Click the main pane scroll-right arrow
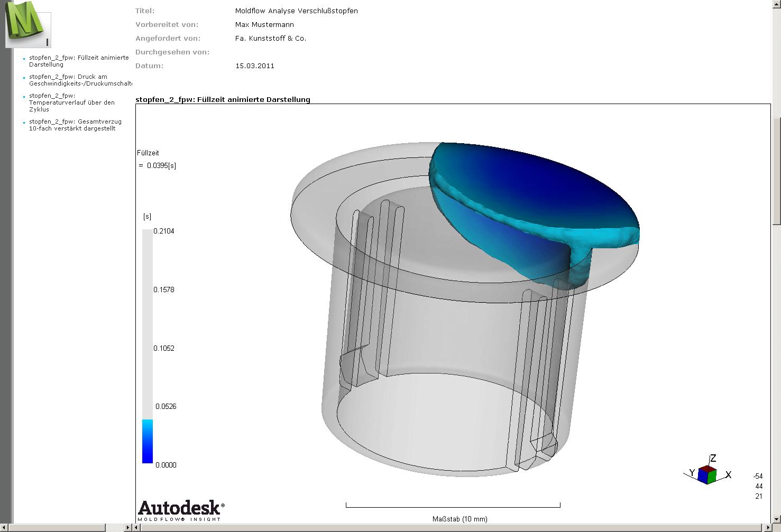Image resolution: width=781 pixels, height=532 pixels. [x=767, y=527]
